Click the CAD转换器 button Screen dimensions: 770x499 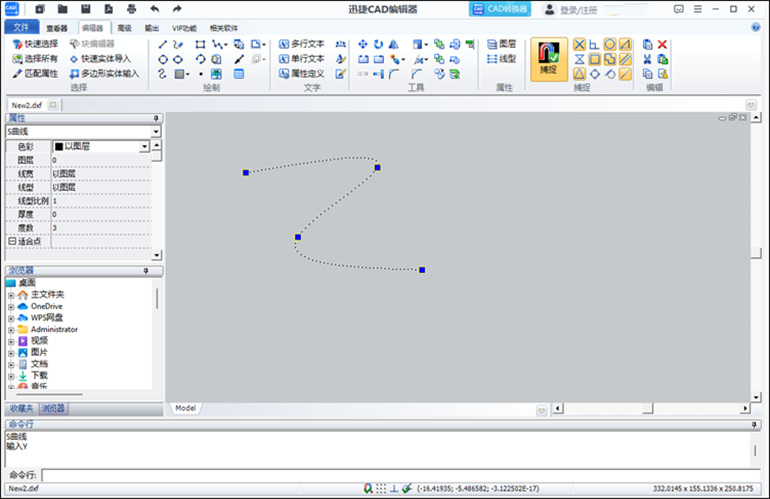[x=499, y=9]
